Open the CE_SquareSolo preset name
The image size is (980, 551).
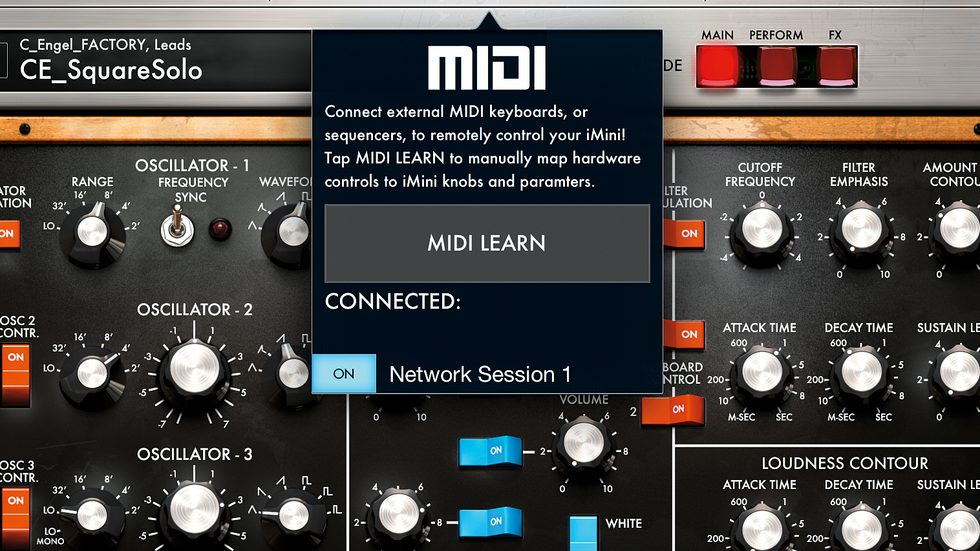click(x=111, y=70)
